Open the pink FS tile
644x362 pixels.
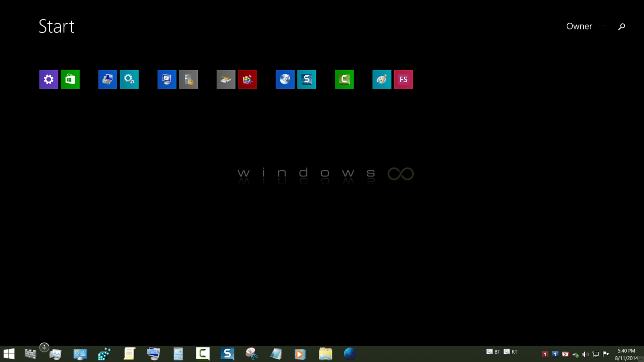click(x=403, y=80)
